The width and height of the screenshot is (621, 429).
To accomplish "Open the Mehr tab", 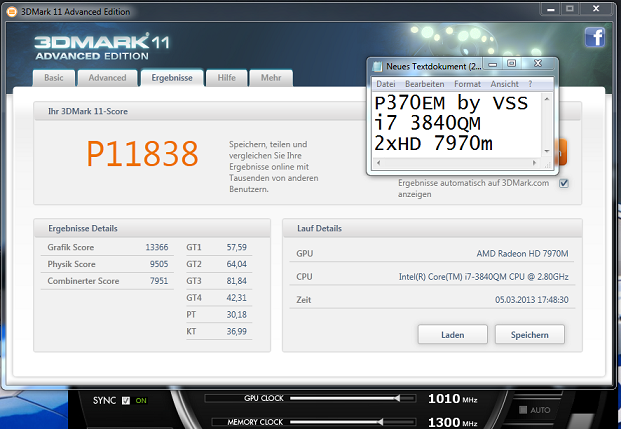I will point(271,78).
